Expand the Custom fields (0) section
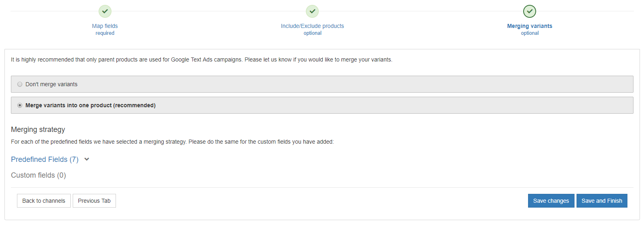Viewport: 644px width, 225px height. tap(38, 175)
